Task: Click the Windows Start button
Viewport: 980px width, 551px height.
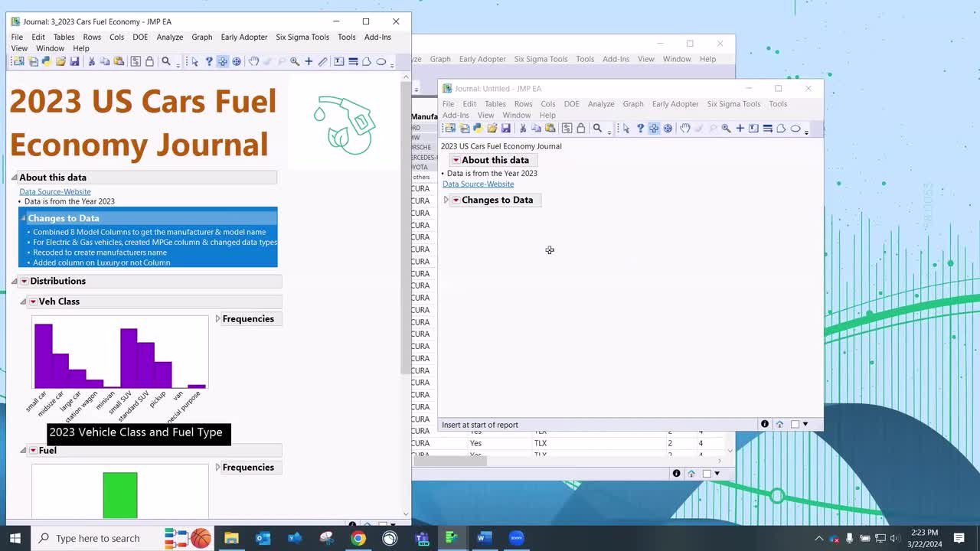Action: (15, 538)
